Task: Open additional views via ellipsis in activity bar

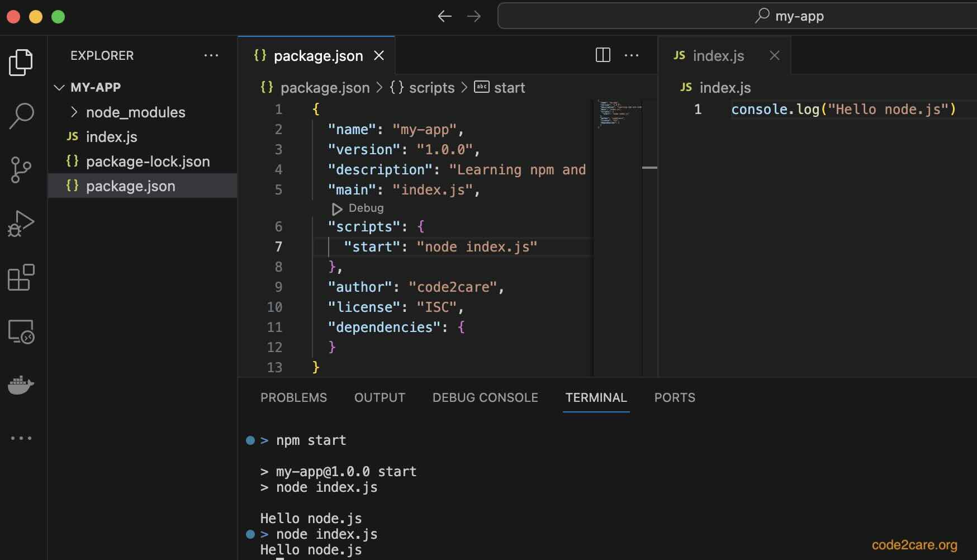Action: [x=21, y=438]
